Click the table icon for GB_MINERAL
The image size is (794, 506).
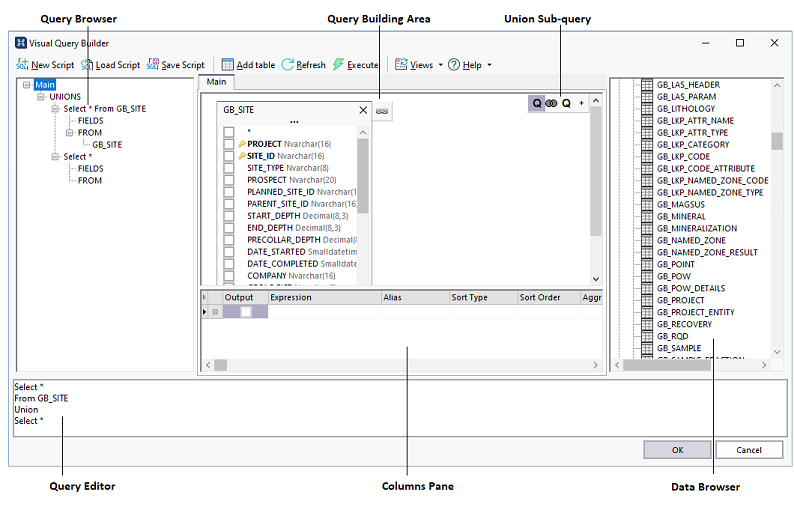647,216
